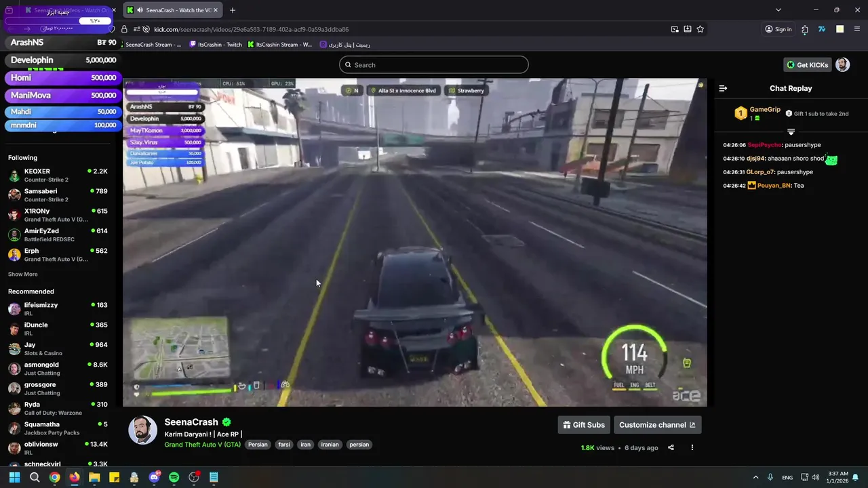Image resolution: width=868 pixels, height=488 pixels.
Task: Open the Windows Start menu
Action: 14,477
